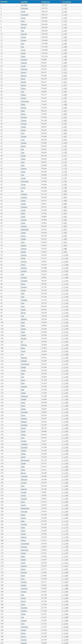Open frequency link 1: 123
This screenshot has width=82, height=644.
coord(65,8)
